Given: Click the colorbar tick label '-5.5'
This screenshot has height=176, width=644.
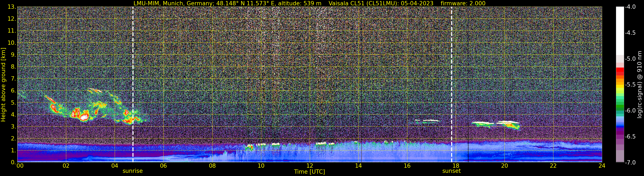Looking at the screenshot, I should [630, 85].
